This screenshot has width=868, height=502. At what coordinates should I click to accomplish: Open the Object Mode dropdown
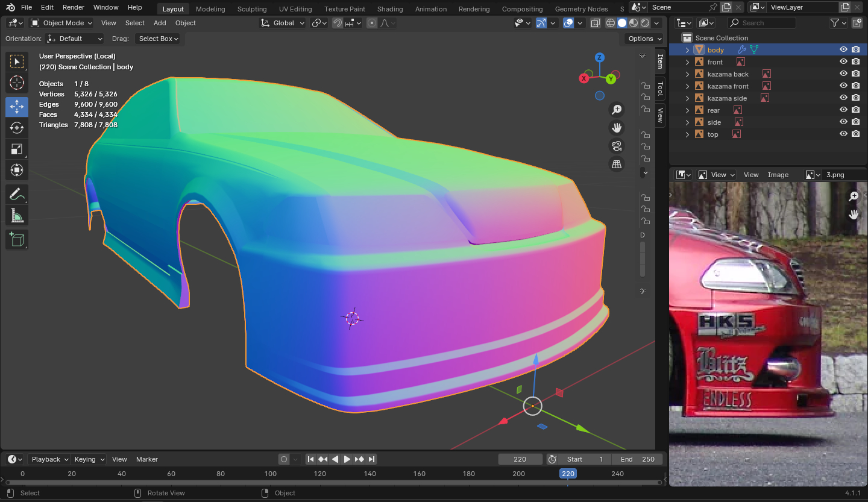[61, 23]
